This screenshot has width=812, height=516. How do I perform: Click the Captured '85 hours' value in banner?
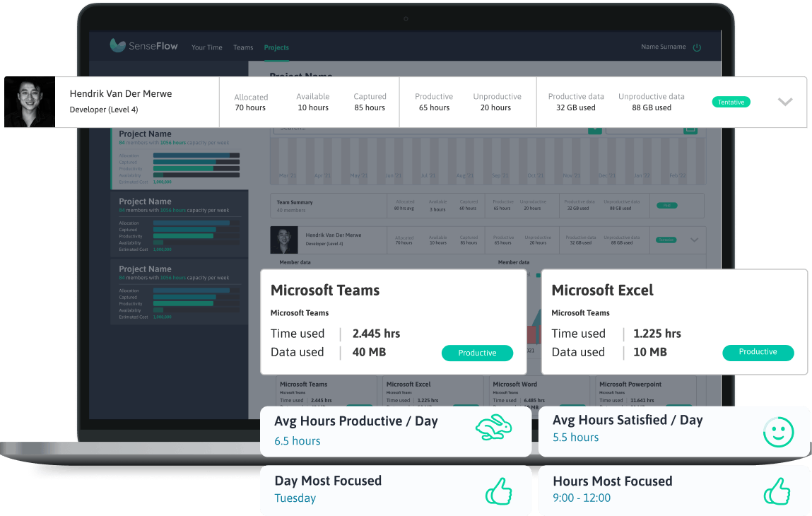[370, 107]
